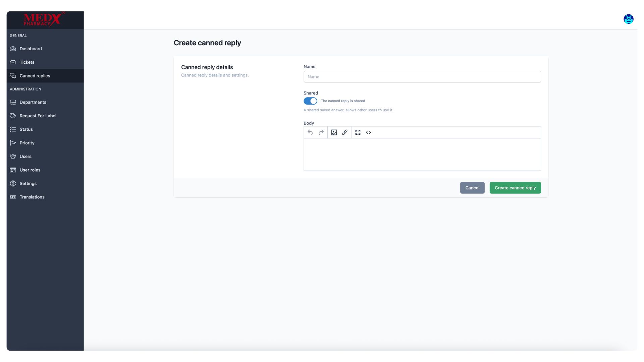
Task: Submit with Create canned reply button
Action: [515, 188]
